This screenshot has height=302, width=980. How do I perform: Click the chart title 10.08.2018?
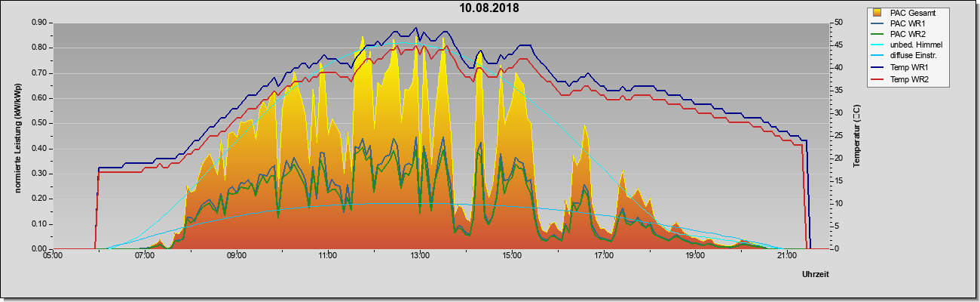[x=490, y=8]
